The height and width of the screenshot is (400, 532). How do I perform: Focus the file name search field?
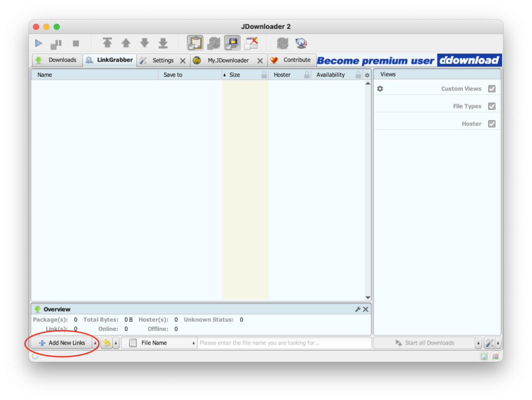coord(284,343)
